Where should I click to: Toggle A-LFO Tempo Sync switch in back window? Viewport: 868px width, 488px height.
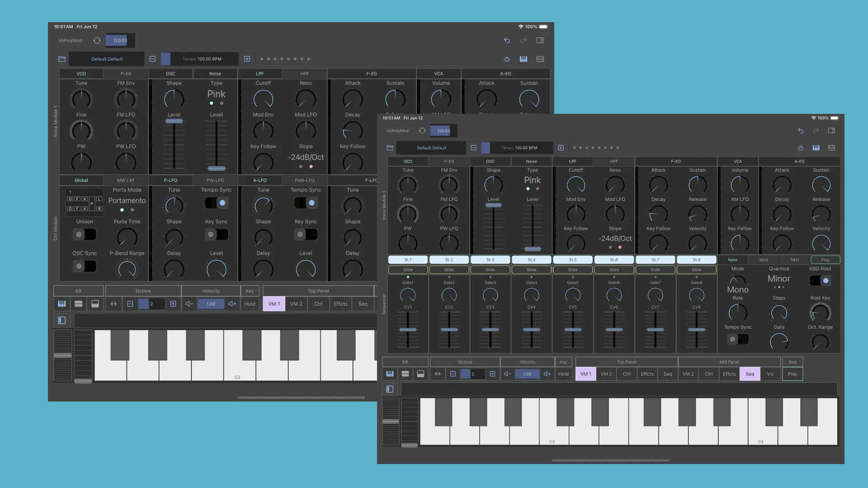(x=306, y=203)
